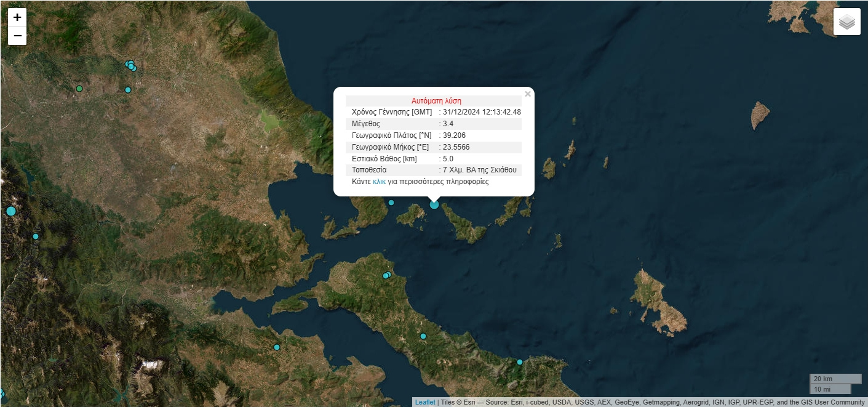The width and height of the screenshot is (868, 407).
Task: Open the Leaflet attribution link
Action: [x=424, y=402]
